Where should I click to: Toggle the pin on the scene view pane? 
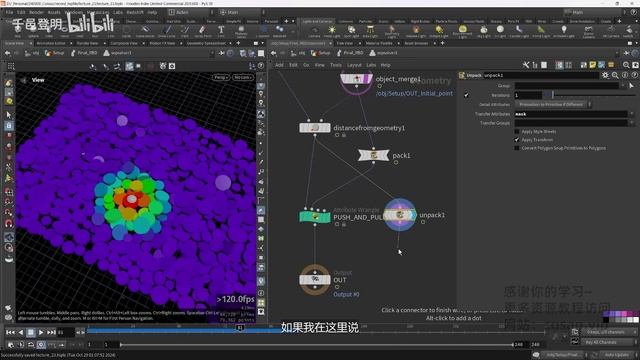[x=222, y=53]
